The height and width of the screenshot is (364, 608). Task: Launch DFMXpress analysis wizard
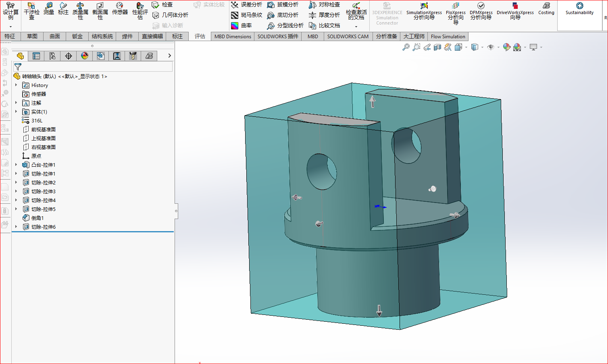tap(481, 11)
